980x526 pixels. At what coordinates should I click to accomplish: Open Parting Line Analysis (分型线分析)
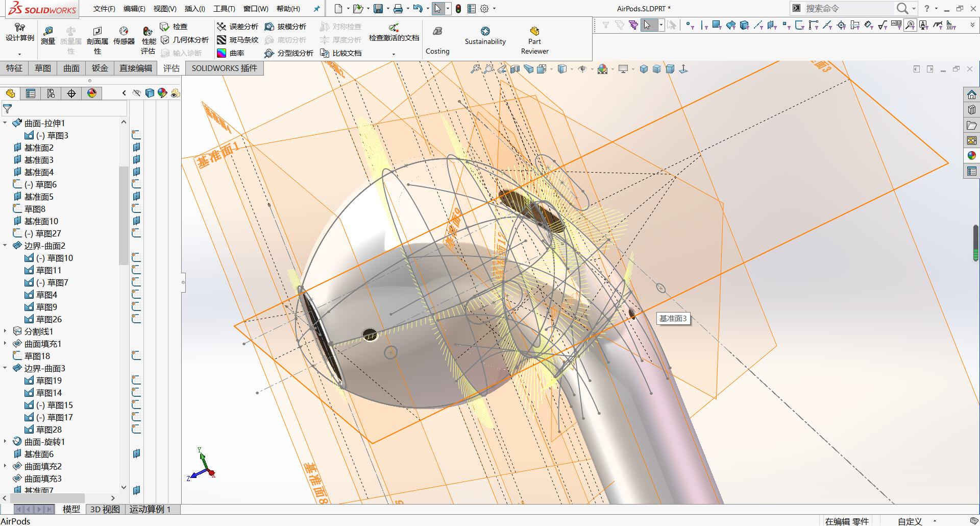pos(289,53)
